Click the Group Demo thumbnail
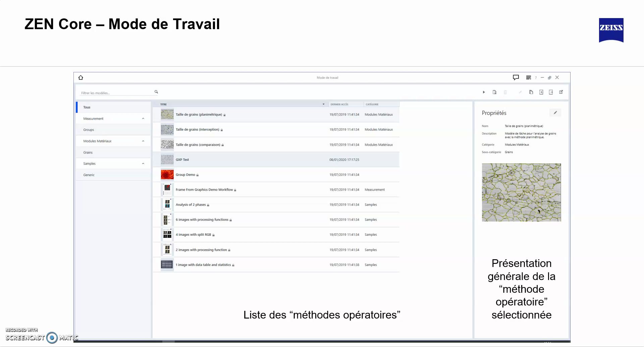 click(x=167, y=175)
